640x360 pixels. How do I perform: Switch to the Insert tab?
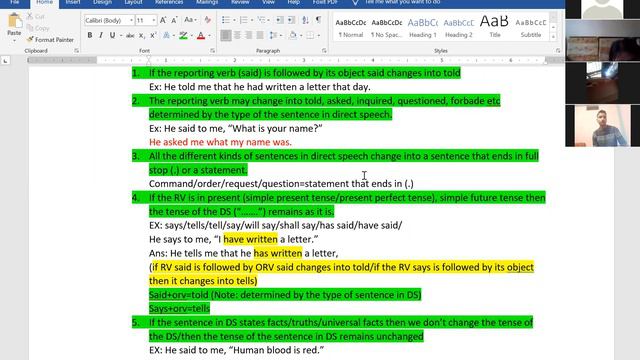pyautogui.click(x=73, y=2)
